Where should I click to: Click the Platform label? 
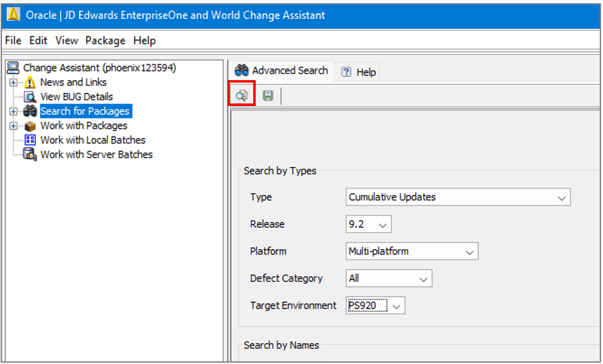268,251
